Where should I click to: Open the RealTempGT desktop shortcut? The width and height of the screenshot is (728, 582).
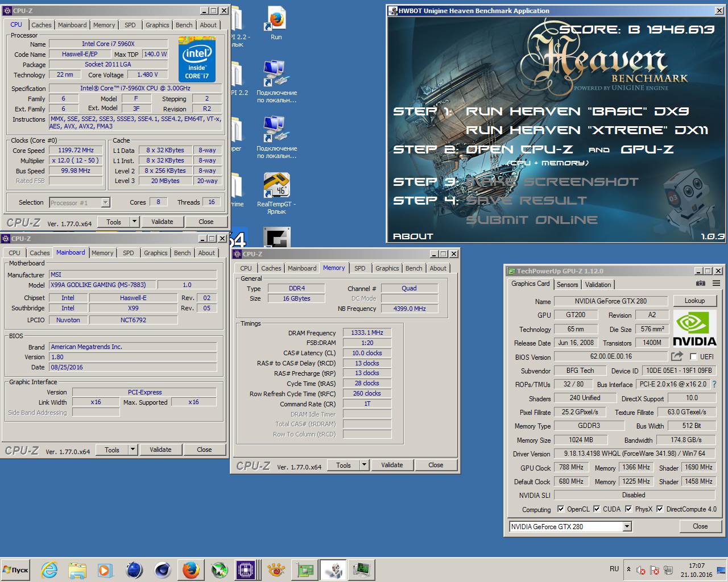[276, 194]
